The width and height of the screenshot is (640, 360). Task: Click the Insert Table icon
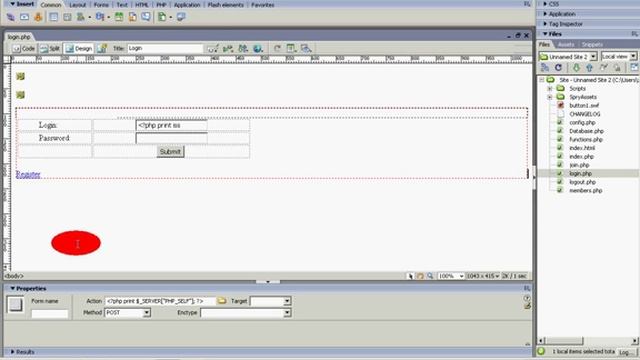[x=53, y=17]
